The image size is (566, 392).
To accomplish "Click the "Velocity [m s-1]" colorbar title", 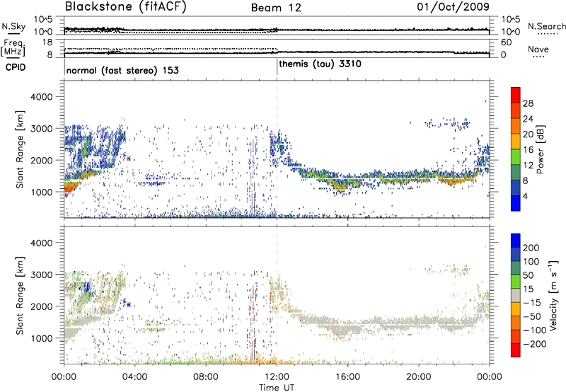I will 553,295.
